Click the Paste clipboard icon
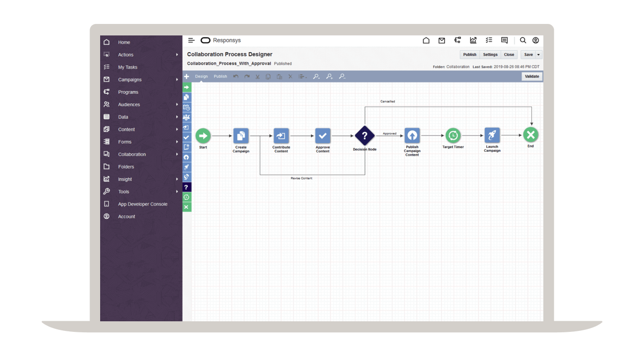This screenshot has height=362, width=644. click(279, 77)
